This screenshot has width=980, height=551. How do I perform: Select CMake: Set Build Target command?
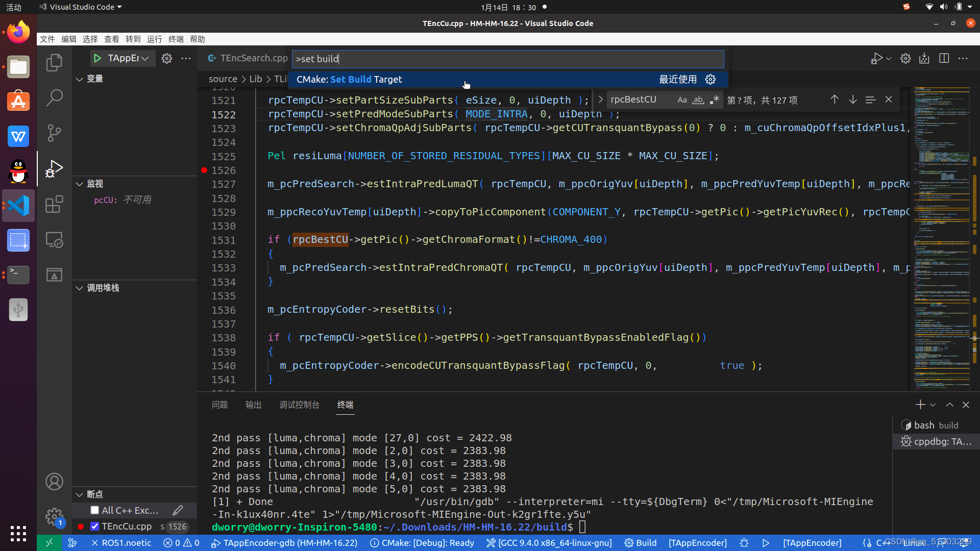(350, 79)
